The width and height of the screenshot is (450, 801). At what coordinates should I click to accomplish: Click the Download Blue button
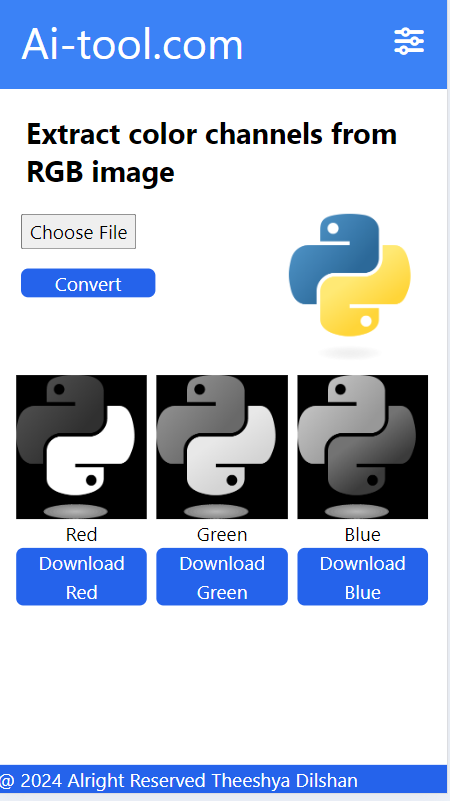tap(363, 577)
